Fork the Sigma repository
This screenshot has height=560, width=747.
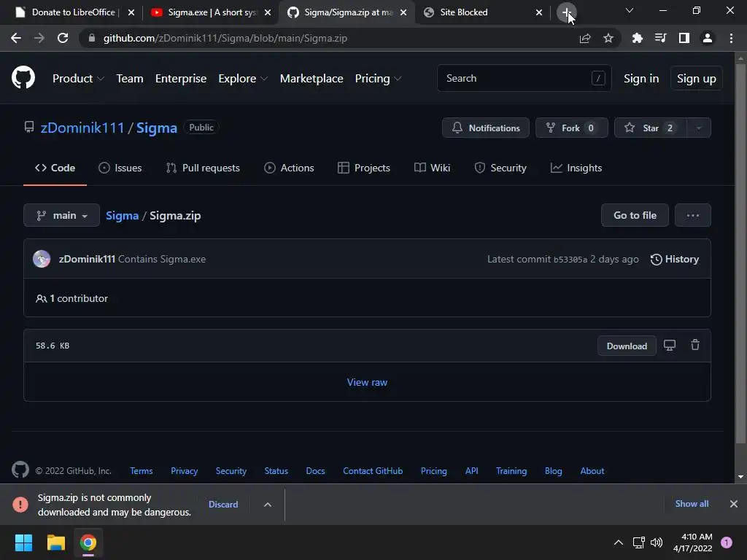pos(572,128)
